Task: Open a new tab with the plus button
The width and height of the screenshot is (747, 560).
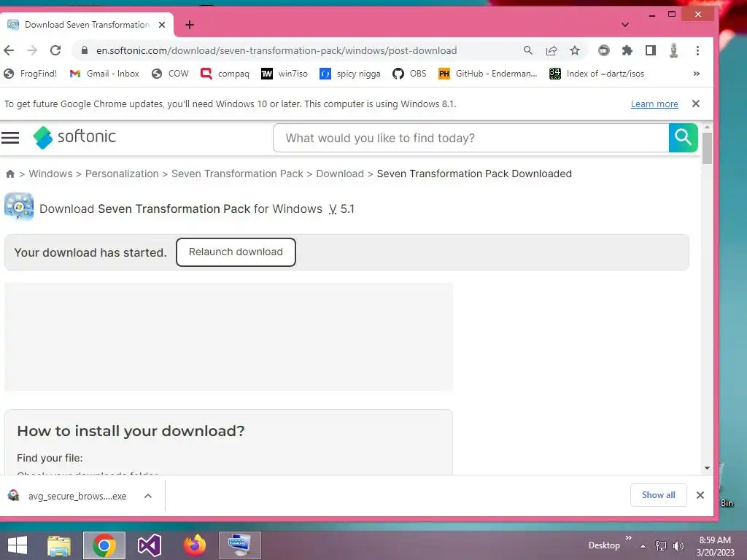Action: click(190, 25)
